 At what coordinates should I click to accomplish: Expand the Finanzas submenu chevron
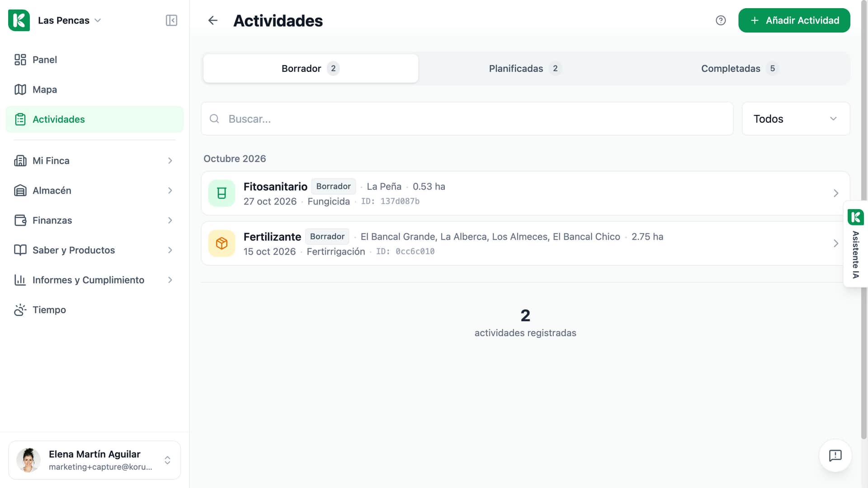170,221
